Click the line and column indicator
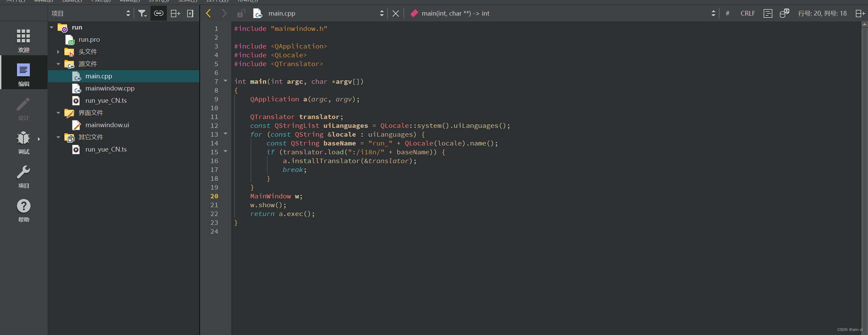 point(822,14)
